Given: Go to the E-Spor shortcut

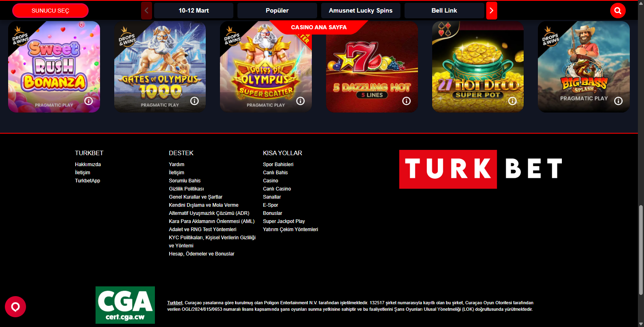Looking at the screenshot, I should tap(270, 205).
